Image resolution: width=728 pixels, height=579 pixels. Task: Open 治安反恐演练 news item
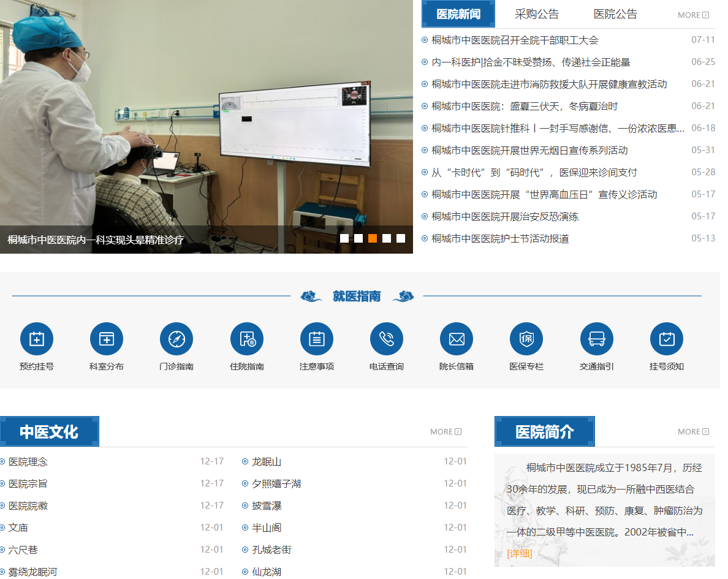click(x=505, y=216)
